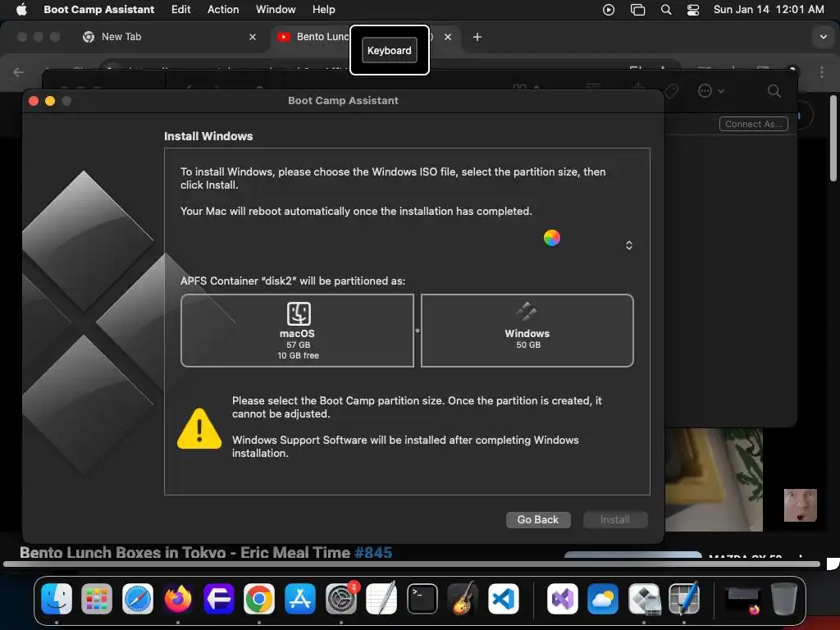The image size is (840, 630).
Task: Click the yellow warning triangle icon
Action: (199, 428)
